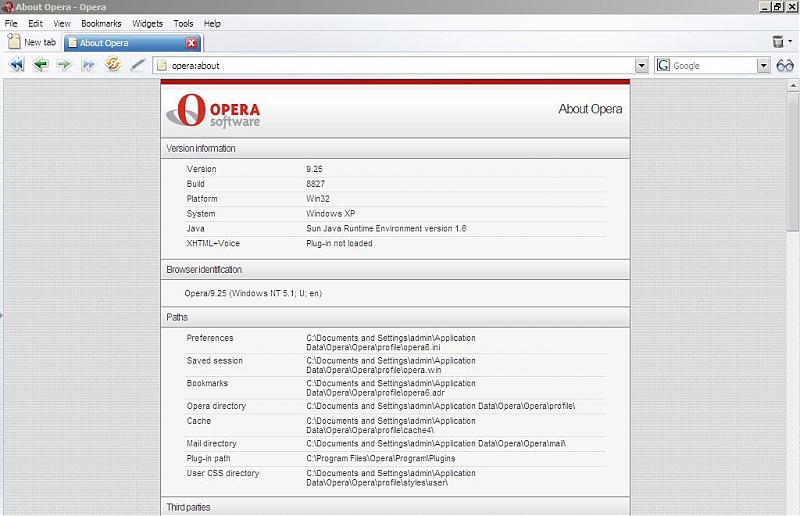The width and height of the screenshot is (800, 516).
Task: Open the Help menu
Action: coord(212,23)
